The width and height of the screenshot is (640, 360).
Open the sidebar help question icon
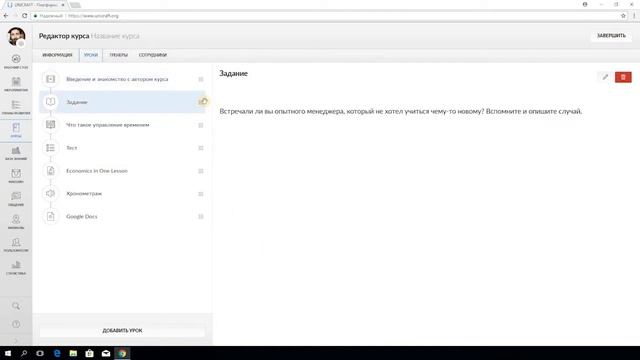(16, 324)
